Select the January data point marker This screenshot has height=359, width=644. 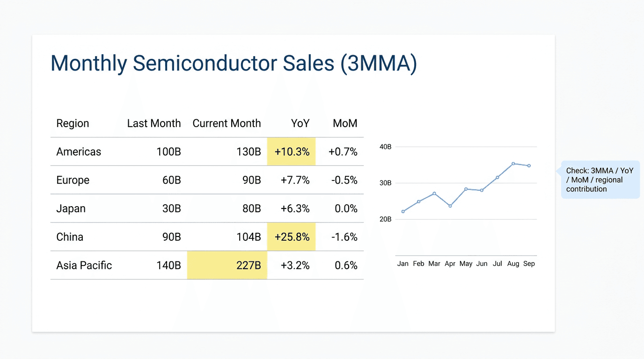tap(403, 212)
